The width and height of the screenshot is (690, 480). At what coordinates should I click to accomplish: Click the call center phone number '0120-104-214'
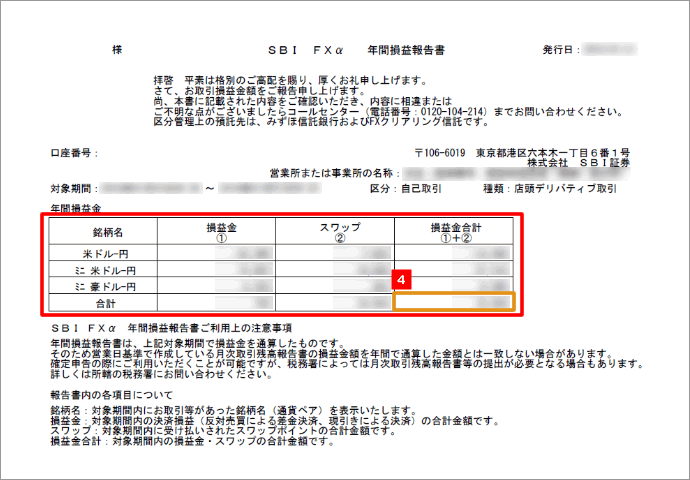pos(453,112)
